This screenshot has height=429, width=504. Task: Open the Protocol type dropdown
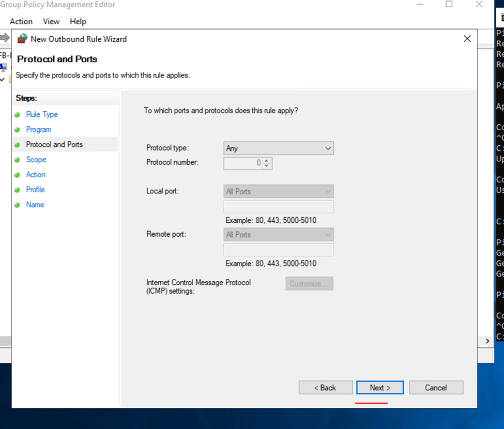279,148
